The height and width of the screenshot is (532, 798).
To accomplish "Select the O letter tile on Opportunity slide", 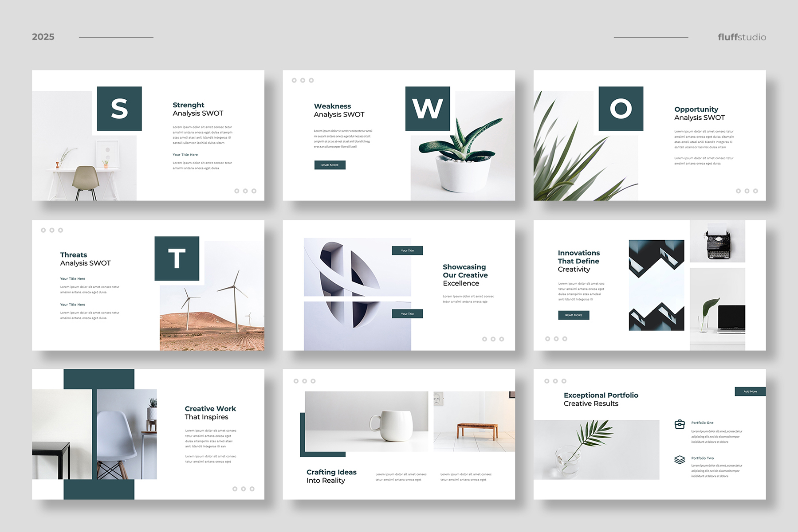I will pos(621,109).
